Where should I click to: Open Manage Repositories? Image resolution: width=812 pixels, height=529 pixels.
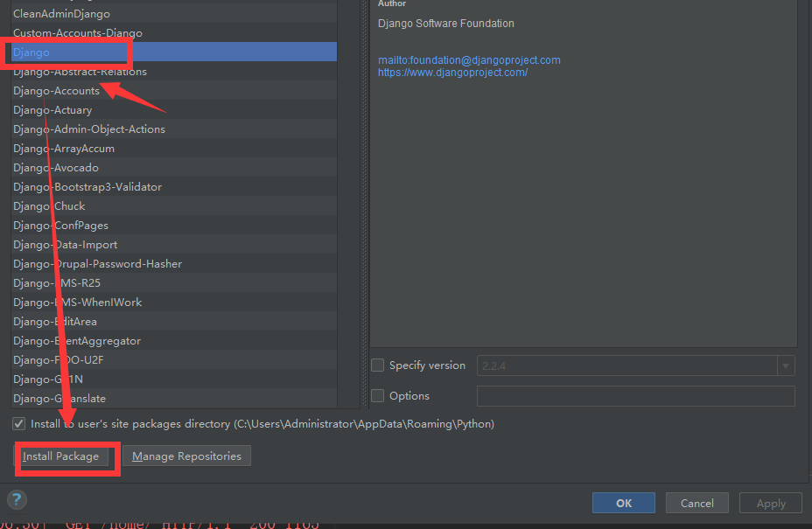(186, 456)
